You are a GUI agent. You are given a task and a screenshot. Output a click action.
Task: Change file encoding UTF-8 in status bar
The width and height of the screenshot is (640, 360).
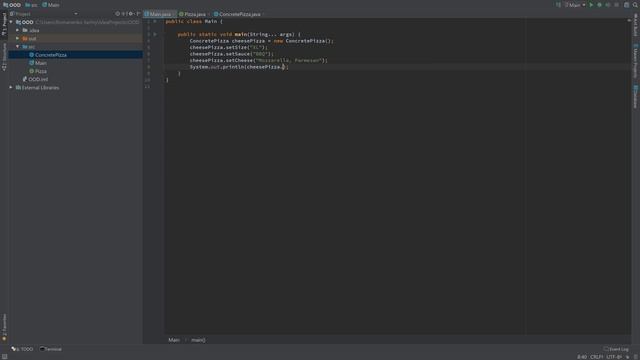(x=614, y=357)
